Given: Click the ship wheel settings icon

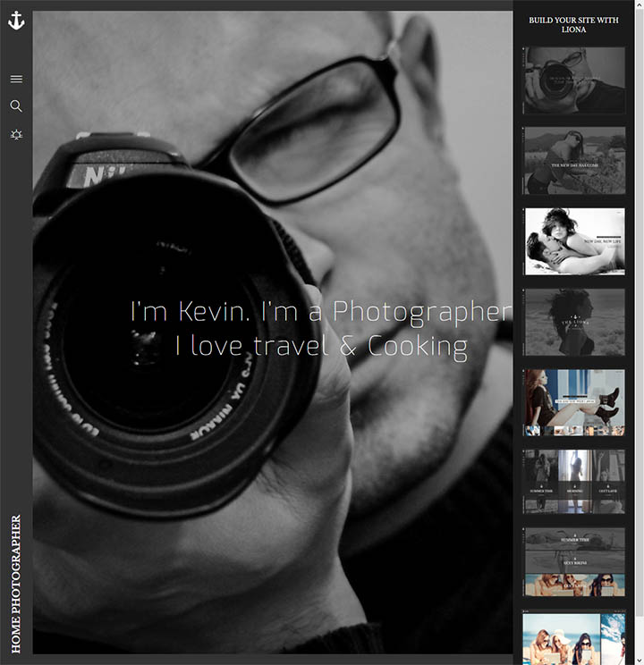Looking at the screenshot, I should click(x=16, y=135).
